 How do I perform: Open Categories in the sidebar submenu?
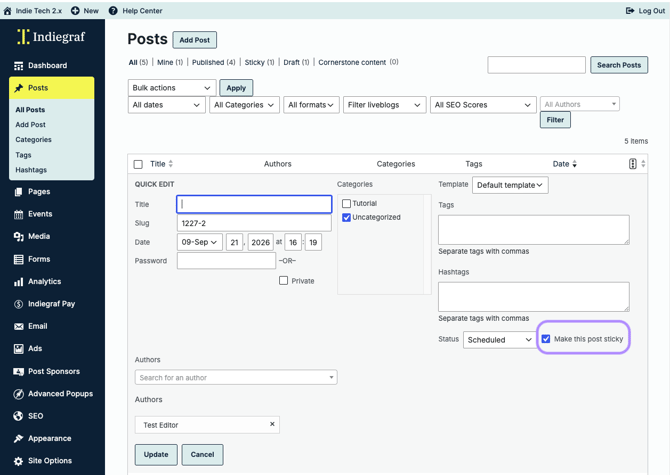[x=33, y=140]
